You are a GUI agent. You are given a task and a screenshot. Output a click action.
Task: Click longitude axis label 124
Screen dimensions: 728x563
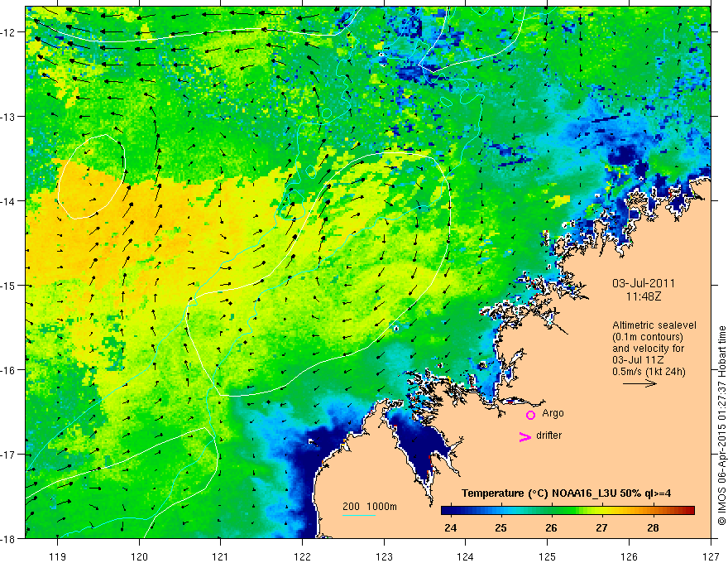(466, 556)
